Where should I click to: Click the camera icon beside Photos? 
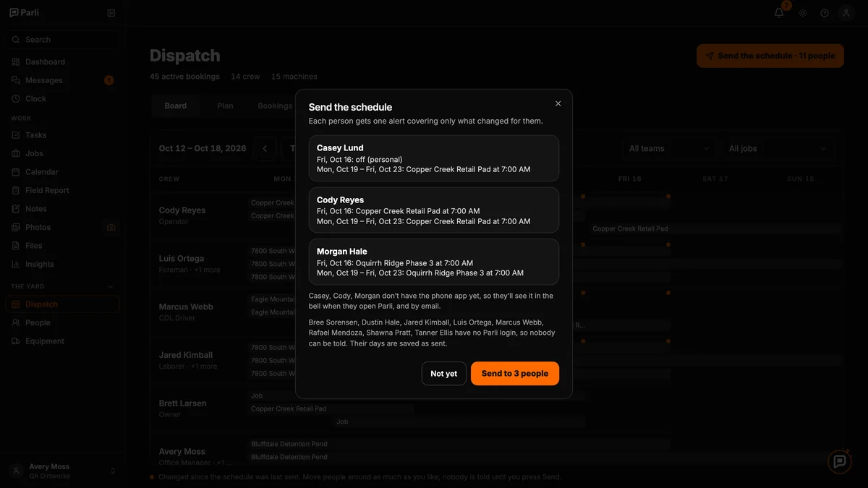pyautogui.click(x=111, y=227)
